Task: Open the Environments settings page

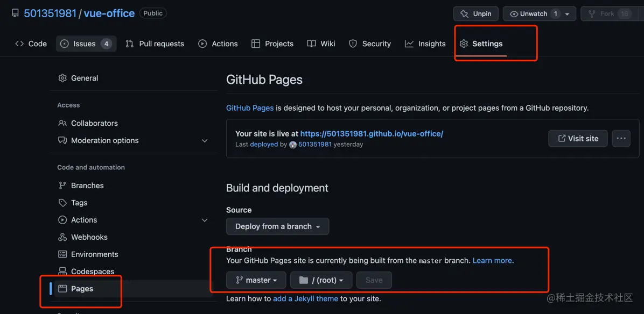Action: [x=94, y=254]
